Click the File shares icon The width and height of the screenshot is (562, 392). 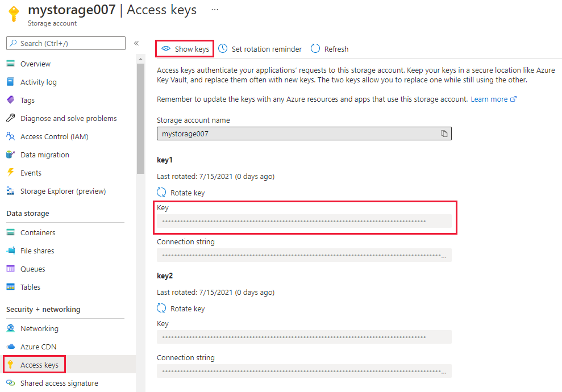click(x=11, y=250)
